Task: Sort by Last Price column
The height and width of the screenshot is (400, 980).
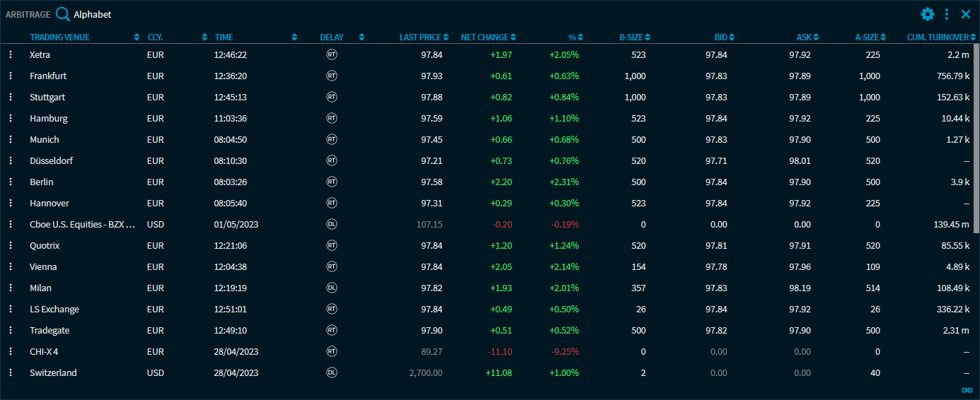Action: [420, 37]
